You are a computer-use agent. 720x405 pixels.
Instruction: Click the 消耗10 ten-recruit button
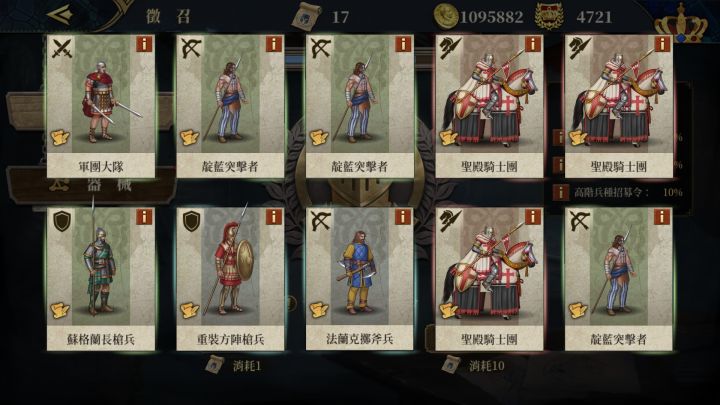tap(473, 366)
